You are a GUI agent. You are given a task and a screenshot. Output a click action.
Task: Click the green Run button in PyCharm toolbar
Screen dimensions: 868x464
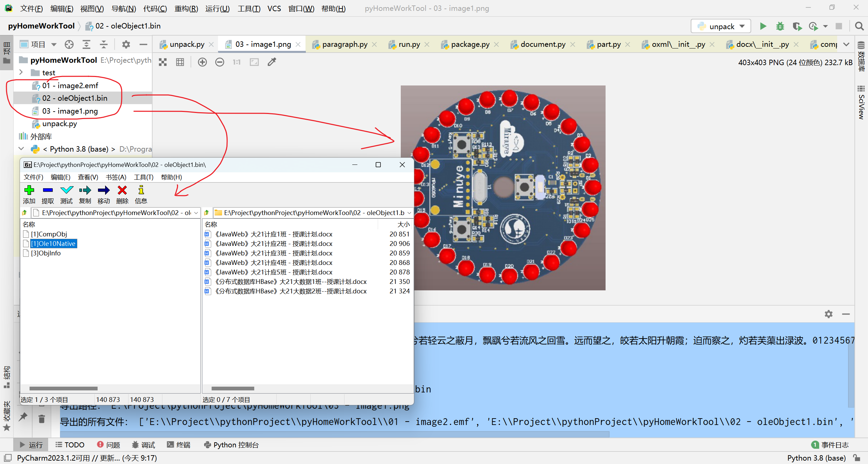point(763,26)
